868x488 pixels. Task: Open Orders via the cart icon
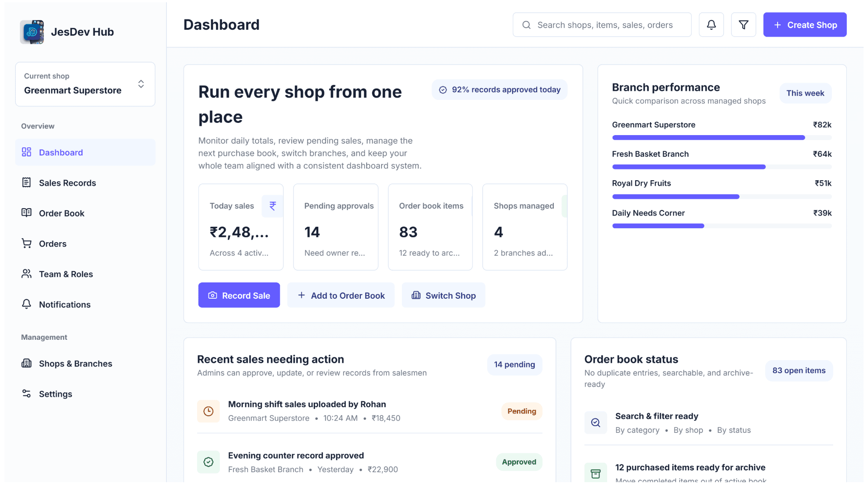(27, 243)
